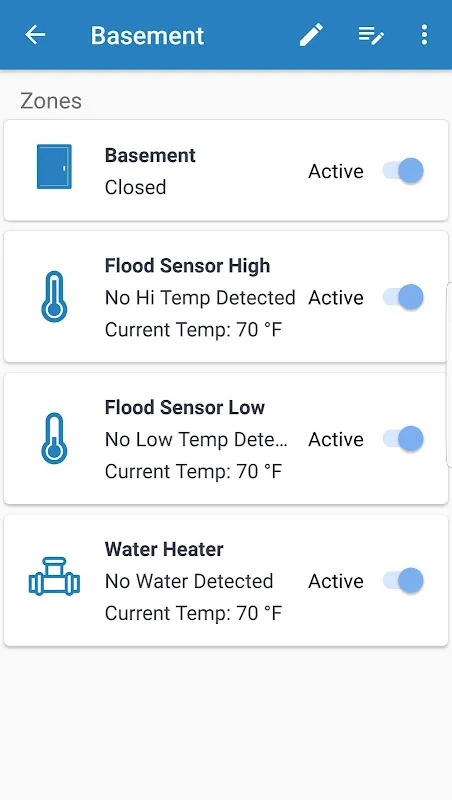The image size is (452, 800).
Task: Tap the Closed status under Basement
Action: (136, 187)
